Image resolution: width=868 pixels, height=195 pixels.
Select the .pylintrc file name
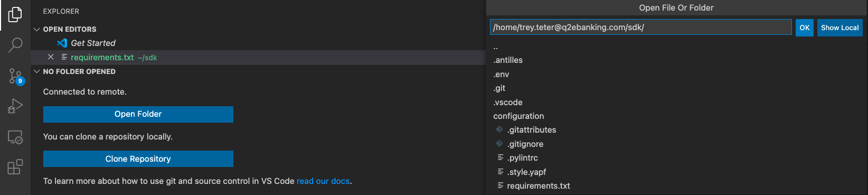coord(523,157)
